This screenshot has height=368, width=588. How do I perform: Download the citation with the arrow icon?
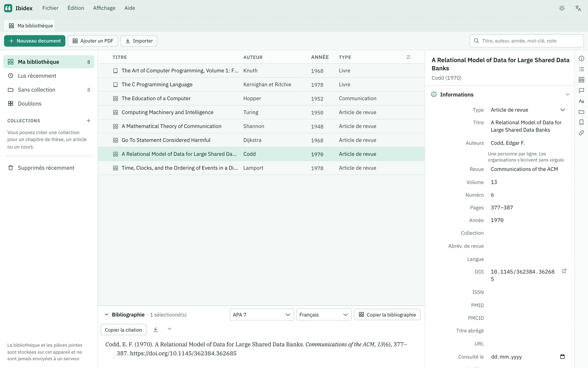click(x=155, y=329)
